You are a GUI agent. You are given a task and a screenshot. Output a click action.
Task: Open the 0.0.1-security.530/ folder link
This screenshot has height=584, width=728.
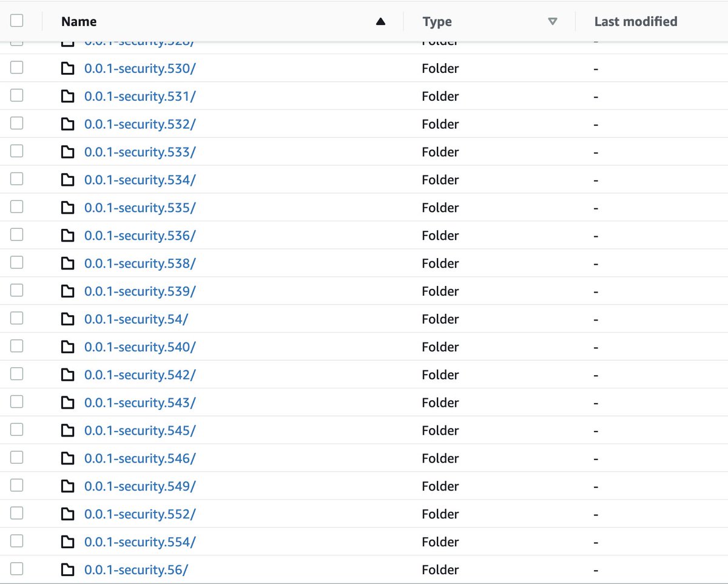pyautogui.click(x=140, y=69)
